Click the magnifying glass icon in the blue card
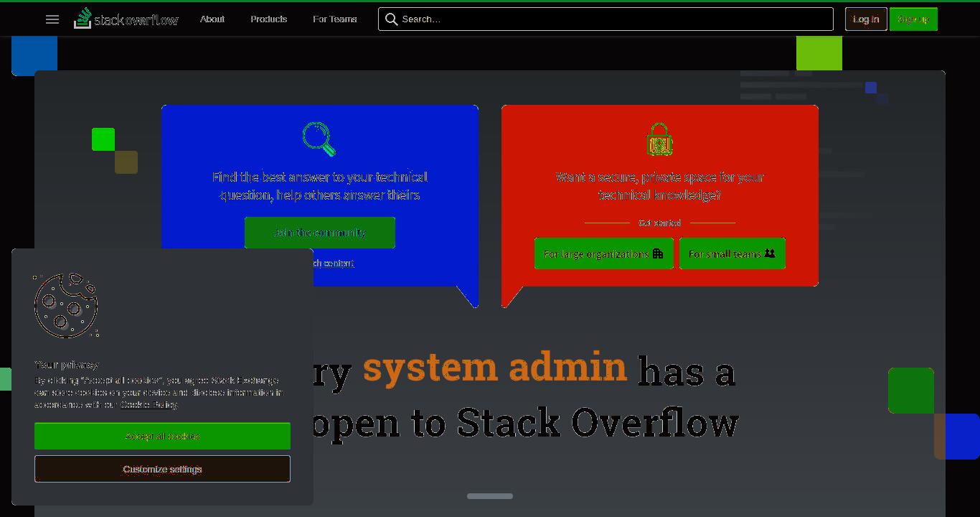Screen dimensions: 980x517 [319, 139]
